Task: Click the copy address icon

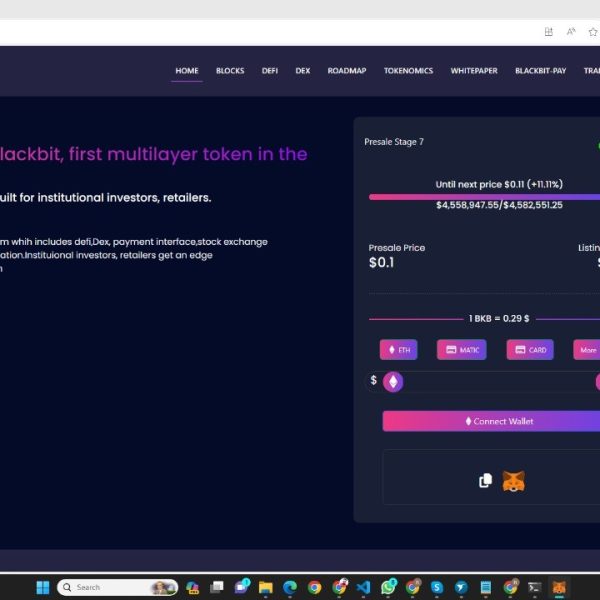Action: coord(485,481)
